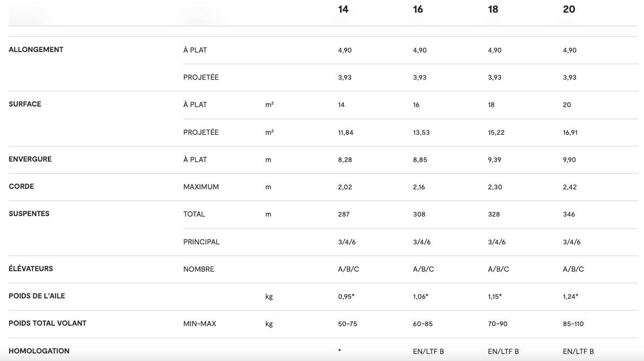Select the size 20 column header

pos(569,10)
